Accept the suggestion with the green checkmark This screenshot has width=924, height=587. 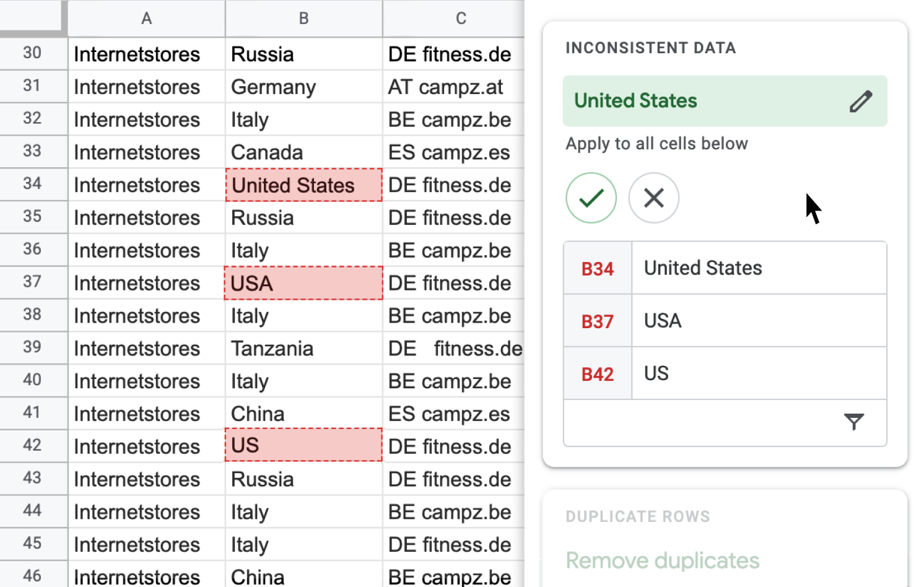tap(591, 198)
